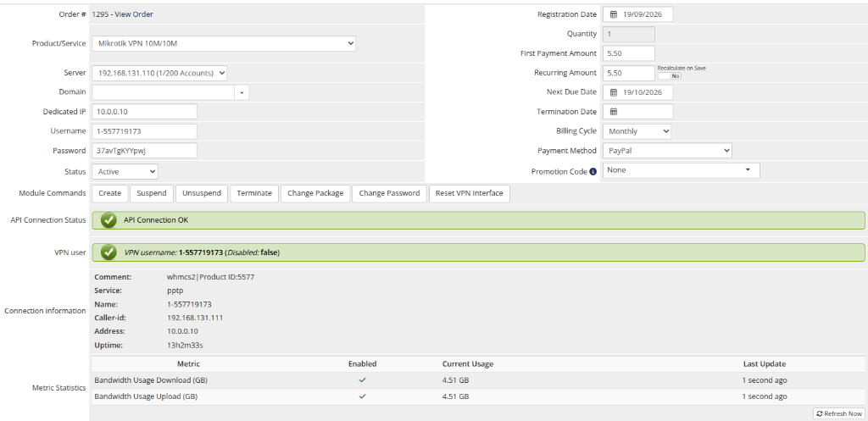Click the Name value 1-557719173 in Connection Information
Image resolution: width=868 pixels, height=421 pixels.
(x=189, y=304)
